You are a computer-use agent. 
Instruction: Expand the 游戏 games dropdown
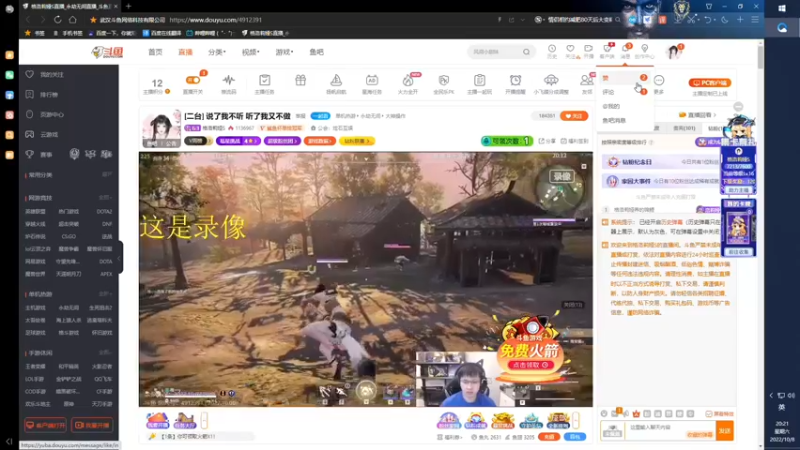tap(284, 52)
